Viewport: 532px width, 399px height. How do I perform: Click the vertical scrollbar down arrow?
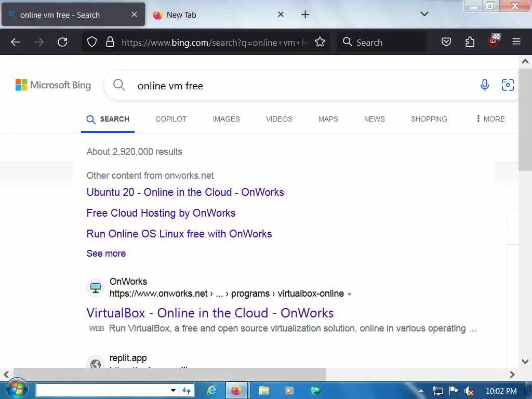(x=525, y=362)
